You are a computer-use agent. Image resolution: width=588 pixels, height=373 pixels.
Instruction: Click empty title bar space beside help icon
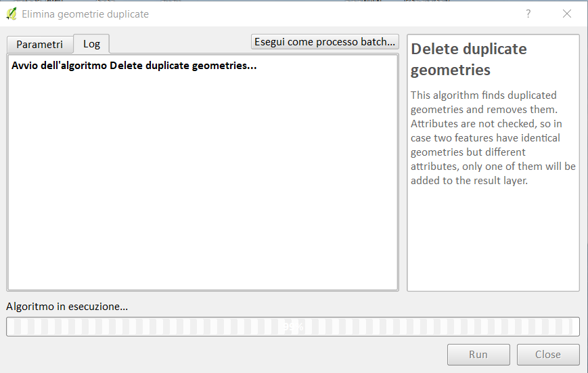pyautogui.click(x=338, y=14)
